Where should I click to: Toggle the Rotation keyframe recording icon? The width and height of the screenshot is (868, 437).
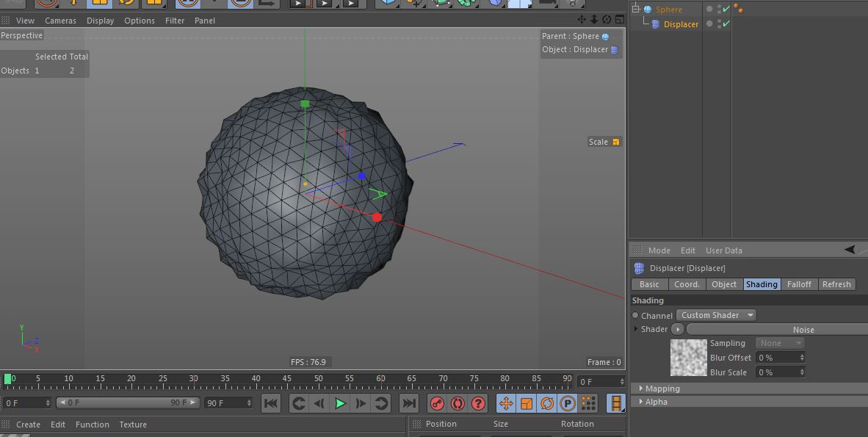(x=547, y=403)
